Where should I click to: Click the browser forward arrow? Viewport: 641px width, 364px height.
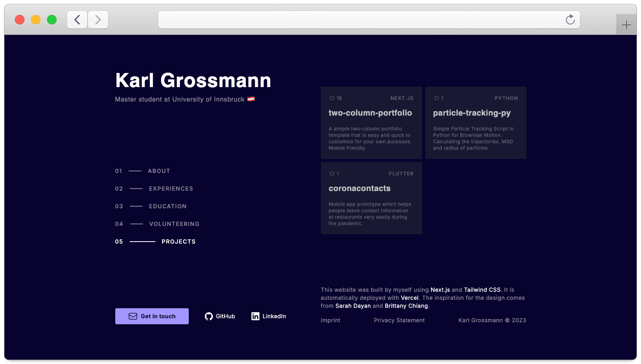point(98,20)
